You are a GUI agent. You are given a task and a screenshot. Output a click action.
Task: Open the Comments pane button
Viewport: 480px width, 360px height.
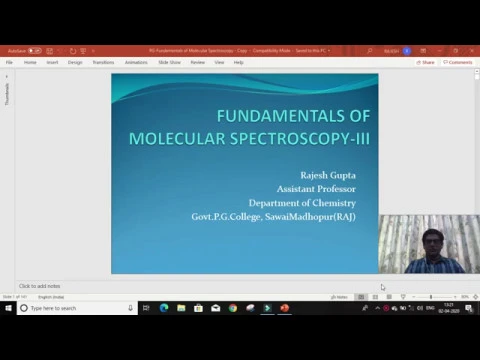tap(458, 62)
